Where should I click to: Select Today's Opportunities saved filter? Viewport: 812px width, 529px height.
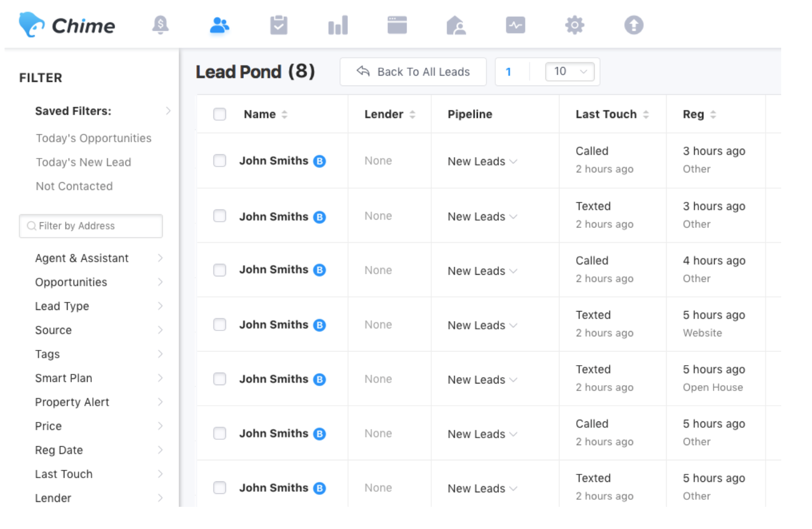[94, 138]
